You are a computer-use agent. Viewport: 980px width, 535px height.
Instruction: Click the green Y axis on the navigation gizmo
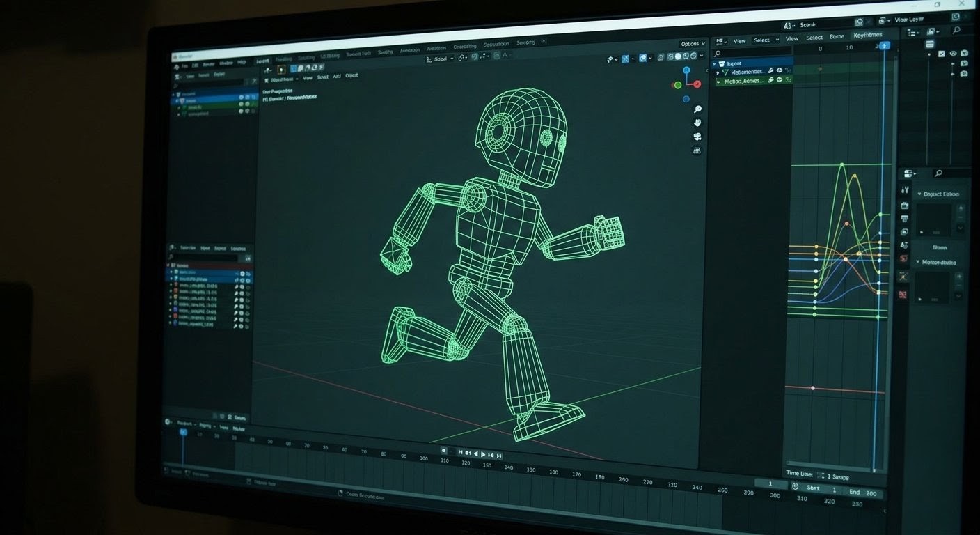[678, 84]
